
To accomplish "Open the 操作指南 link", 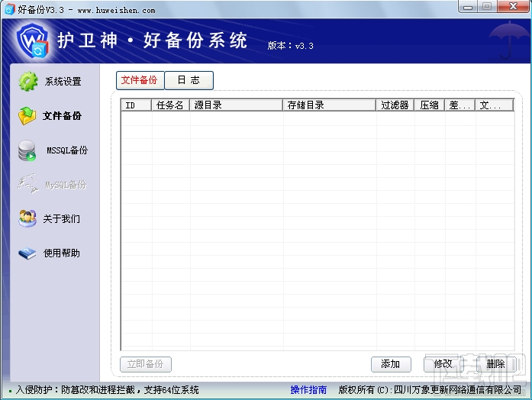I will click(308, 390).
